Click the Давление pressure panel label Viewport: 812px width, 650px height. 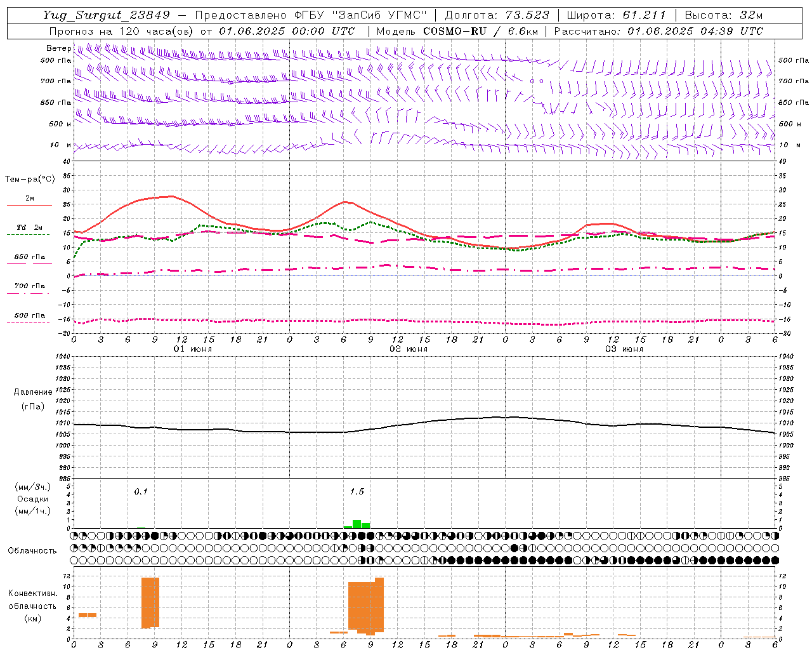[x=33, y=392]
